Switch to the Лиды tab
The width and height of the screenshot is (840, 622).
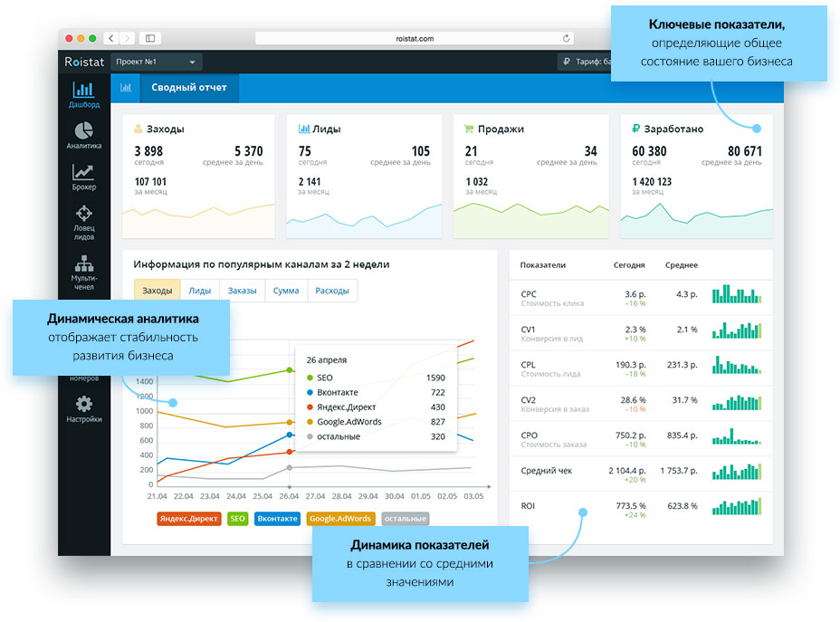(199, 291)
